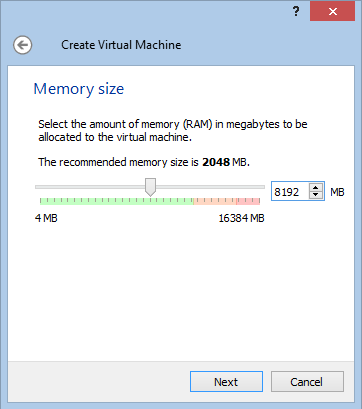Image resolution: width=362 pixels, height=409 pixels.
Task: Focus the 8192 memory value field
Action: tap(291, 192)
